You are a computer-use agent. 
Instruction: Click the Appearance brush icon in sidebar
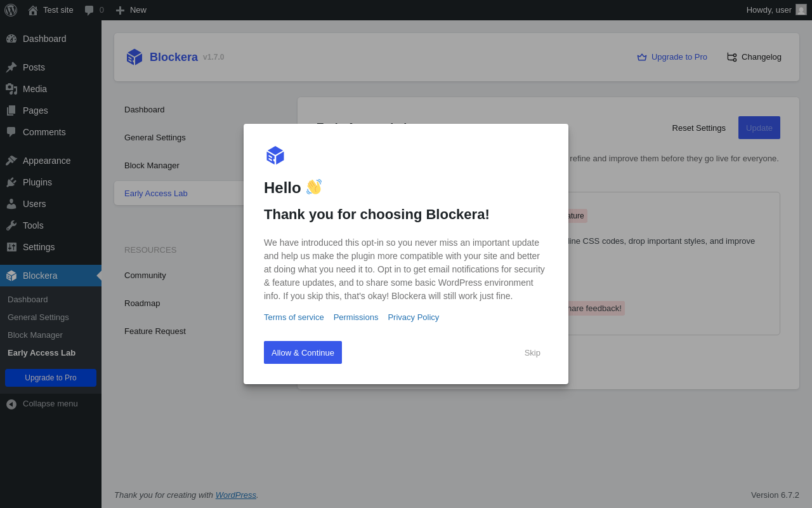(x=11, y=161)
